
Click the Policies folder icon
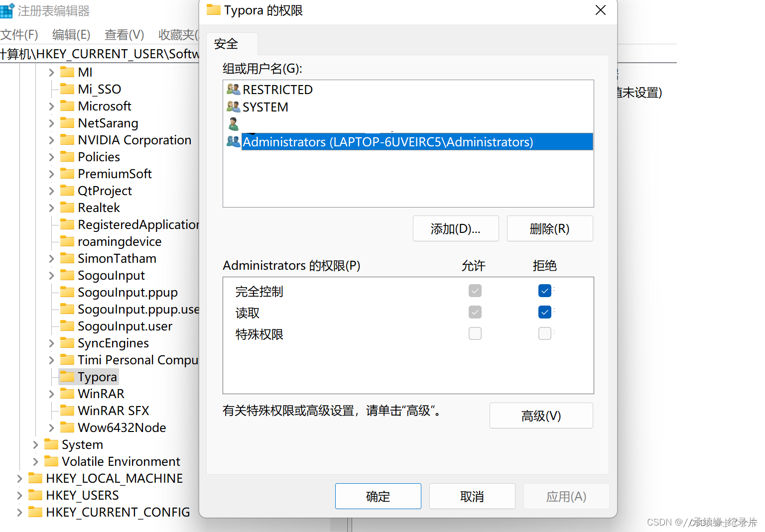click(67, 157)
